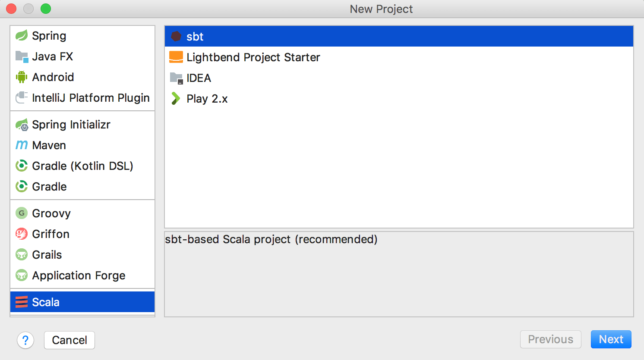The width and height of the screenshot is (644, 360).
Task: Click the Lightbend orange icon
Action: (x=176, y=57)
